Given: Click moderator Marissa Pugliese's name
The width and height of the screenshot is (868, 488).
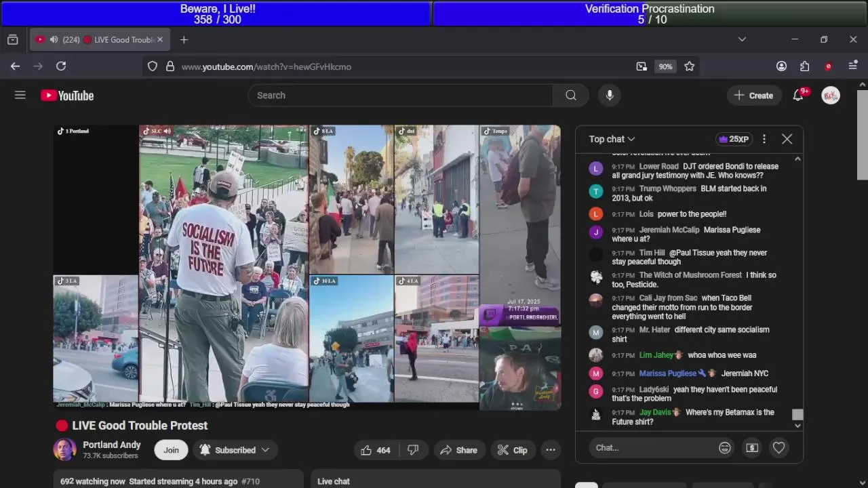Looking at the screenshot, I should coord(667,373).
